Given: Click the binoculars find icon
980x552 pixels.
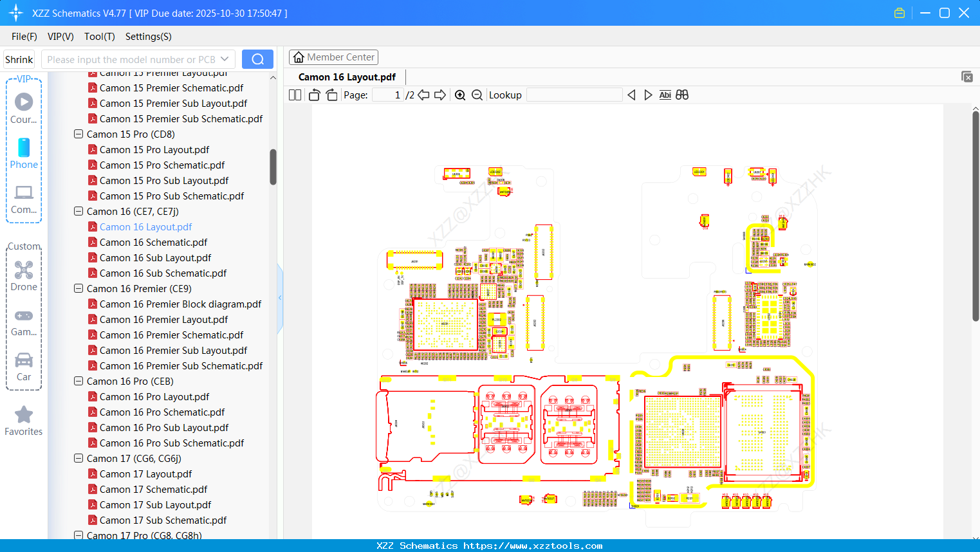Looking at the screenshot, I should point(682,95).
